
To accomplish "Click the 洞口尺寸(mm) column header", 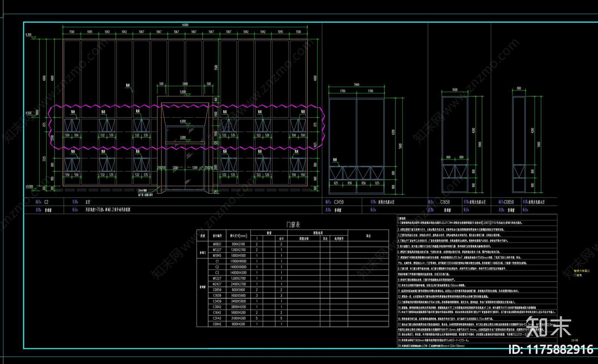I will click(x=238, y=236).
